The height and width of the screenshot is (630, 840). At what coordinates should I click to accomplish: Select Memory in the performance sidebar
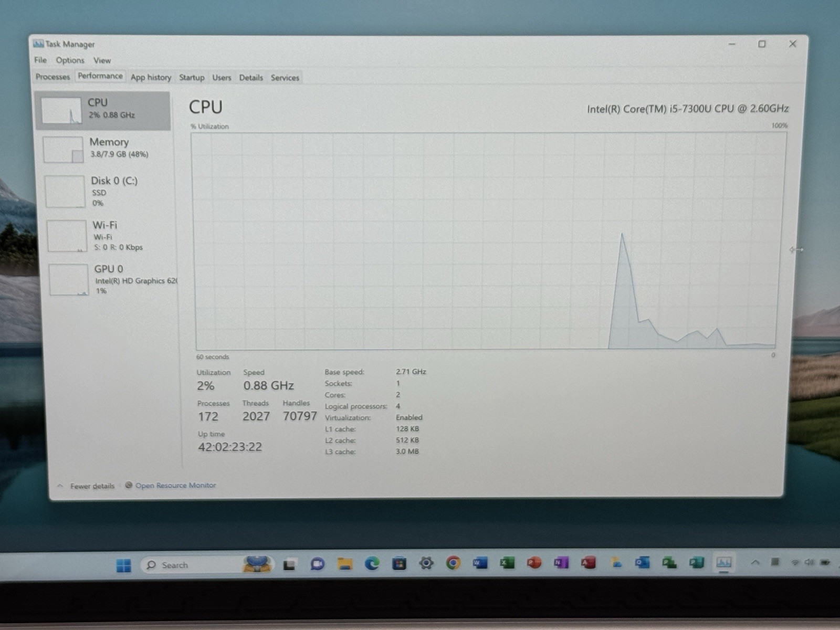point(105,149)
